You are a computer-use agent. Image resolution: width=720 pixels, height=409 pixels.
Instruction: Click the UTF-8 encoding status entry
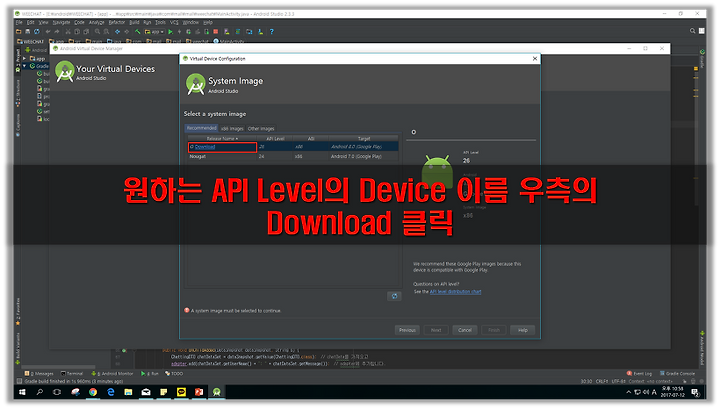(x=619, y=381)
